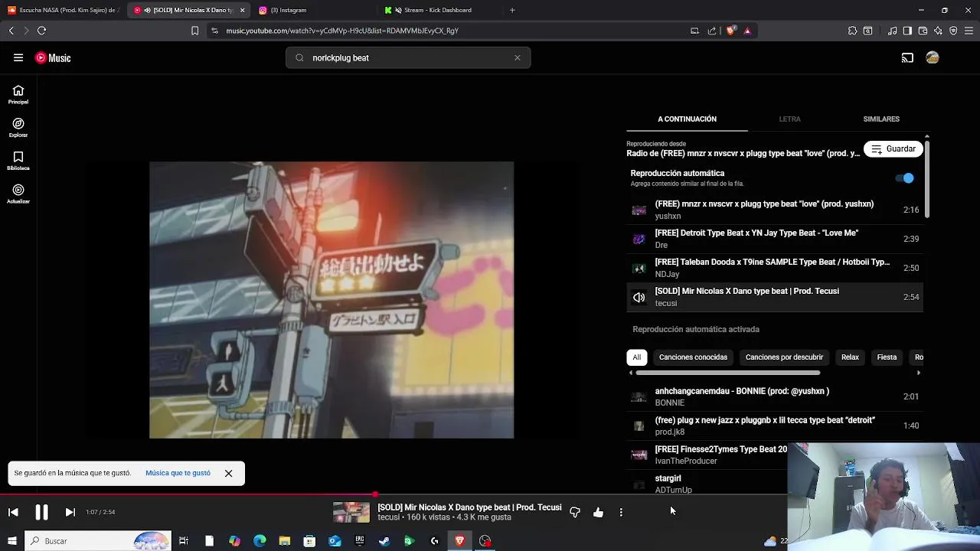
Task: Play anhchangcanemdau - BONNIE track
Action: click(775, 396)
